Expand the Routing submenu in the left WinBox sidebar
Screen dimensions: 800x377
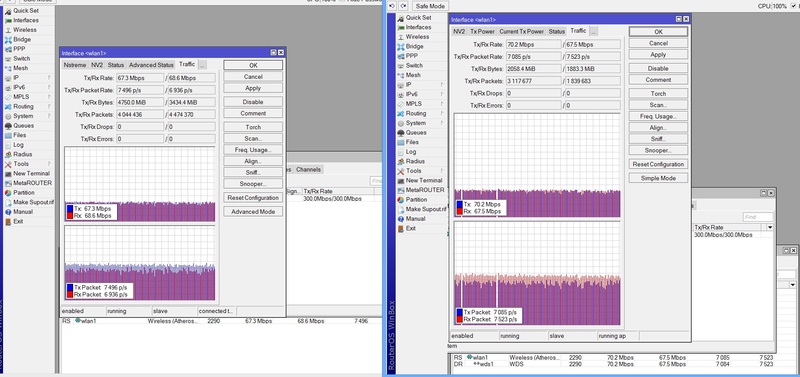click(49, 107)
